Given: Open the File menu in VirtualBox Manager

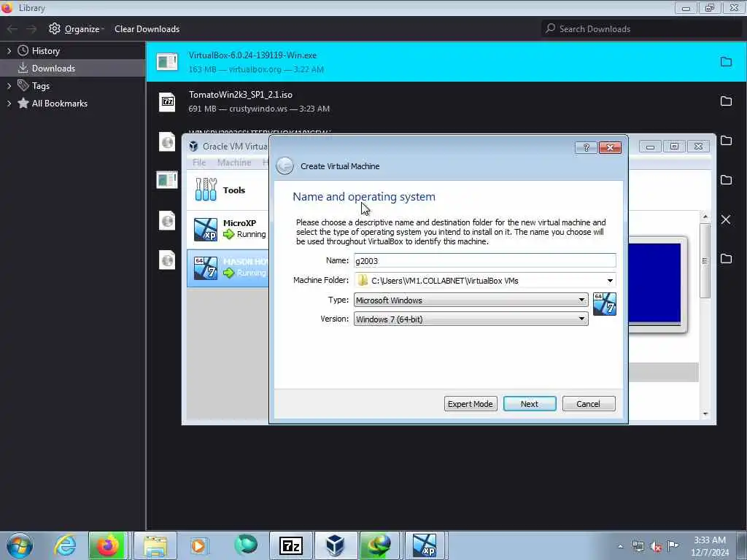Looking at the screenshot, I should click(x=199, y=163).
